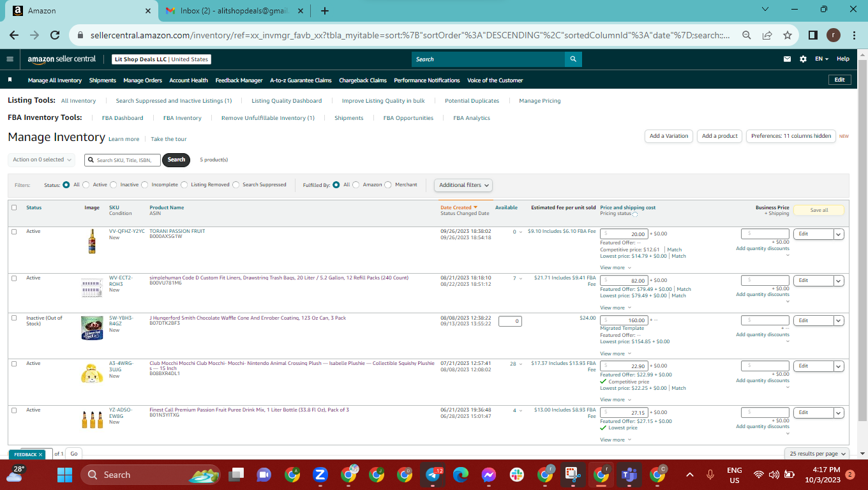The image size is (868, 490).
Task: Sort by the Date Created column header
Action: (458, 207)
